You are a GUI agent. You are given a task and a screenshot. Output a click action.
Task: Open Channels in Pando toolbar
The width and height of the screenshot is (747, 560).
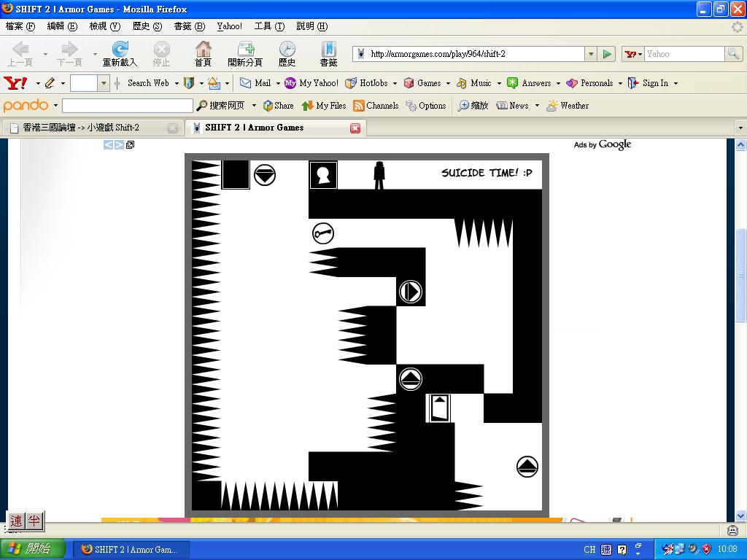[x=376, y=105]
